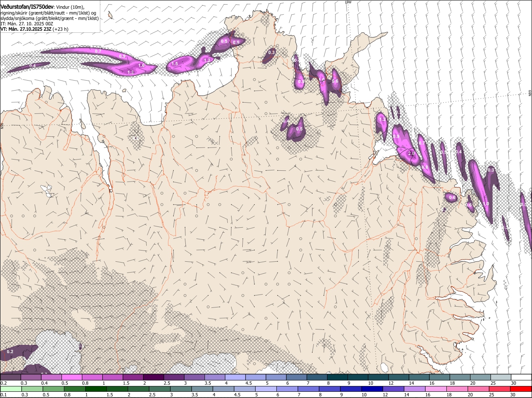This screenshot has width=532, height=398.
Task: Pick the dark teal swatch labeled 9 in upper scale
Action: [x=357, y=377]
